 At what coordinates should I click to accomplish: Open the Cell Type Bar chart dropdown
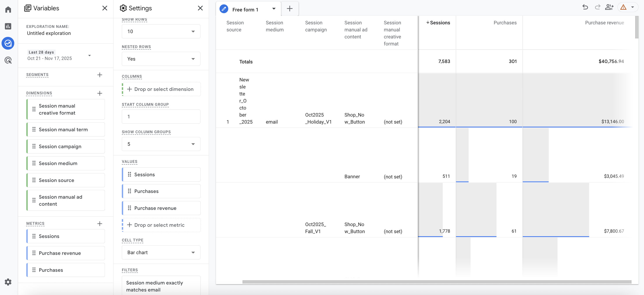tap(161, 252)
